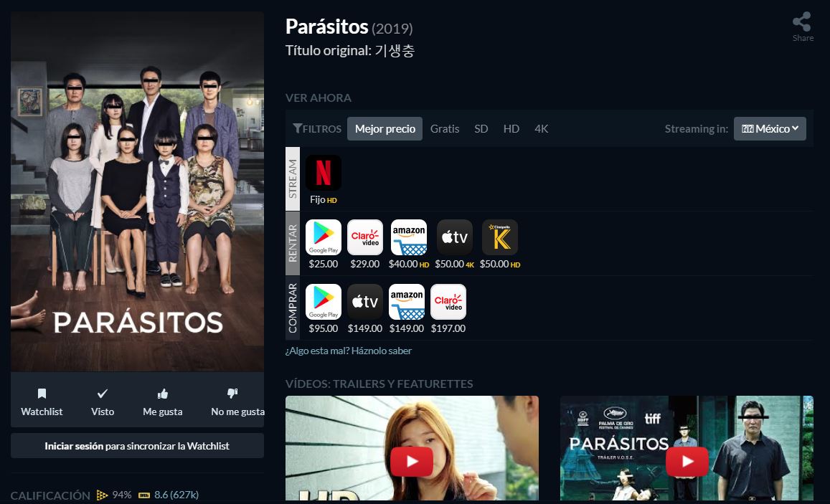The width and height of the screenshot is (830, 504).
Task: Click ¿Algo esta mal? Háznolo saber link
Action: [x=349, y=351]
